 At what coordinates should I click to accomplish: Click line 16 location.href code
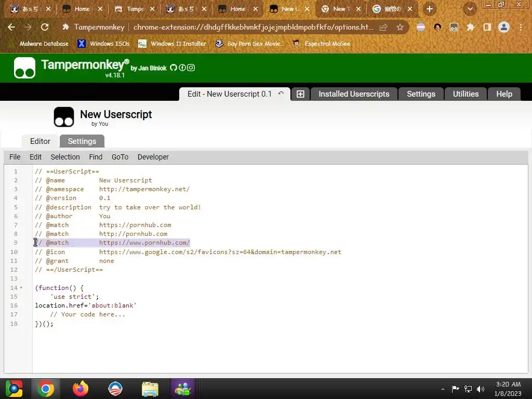coord(86,305)
